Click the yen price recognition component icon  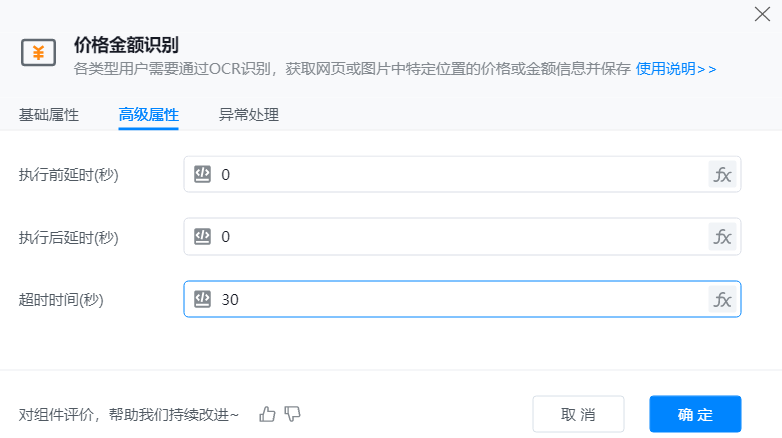(x=38, y=54)
